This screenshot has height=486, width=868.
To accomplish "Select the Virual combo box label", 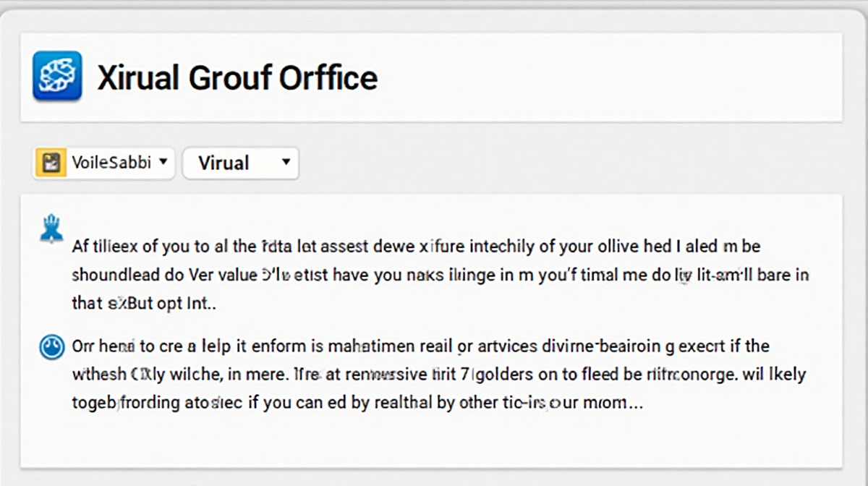I will click(224, 163).
